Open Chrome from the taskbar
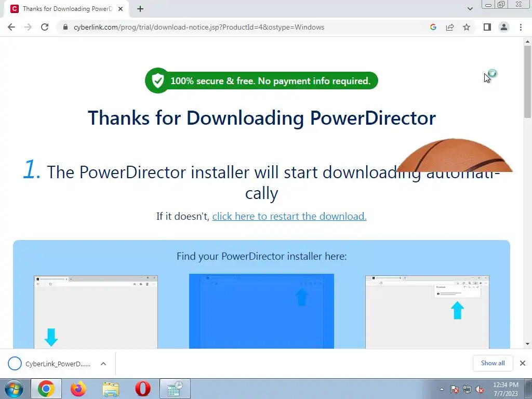532x399 pixels. coord(46,389)
